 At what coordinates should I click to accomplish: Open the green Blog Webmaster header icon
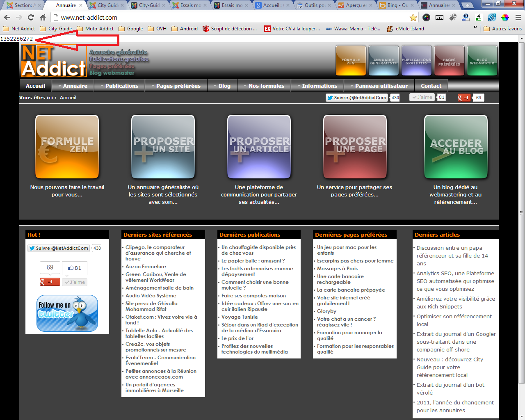[482, 61]
